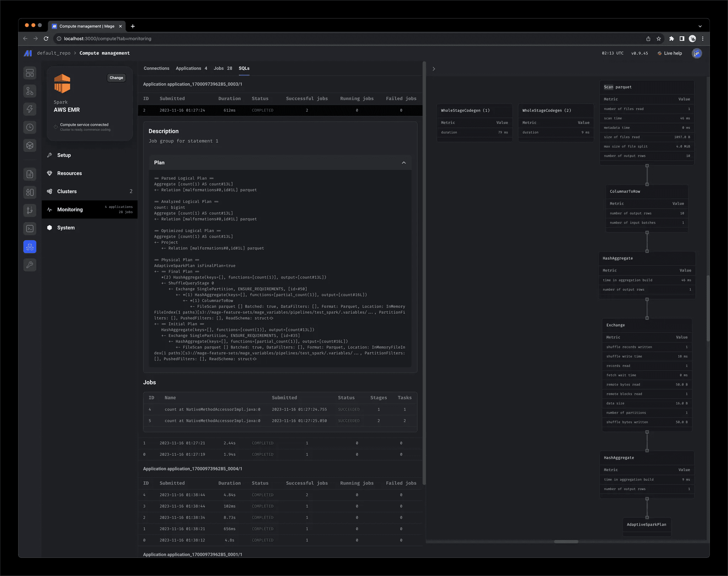Open the cube icon in sidebar
728x576 pixels.
tap(30, 145)
